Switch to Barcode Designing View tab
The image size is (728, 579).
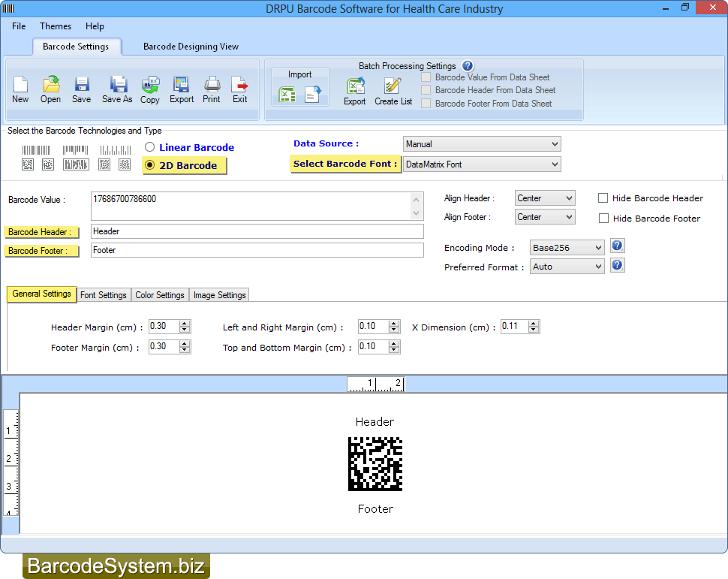(191, 47)
